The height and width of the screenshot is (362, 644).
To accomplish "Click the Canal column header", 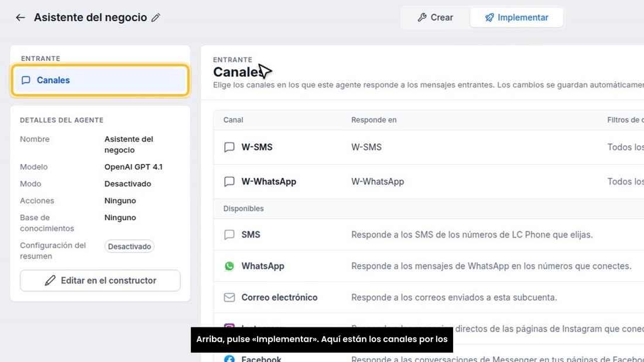I will point(233,120).
